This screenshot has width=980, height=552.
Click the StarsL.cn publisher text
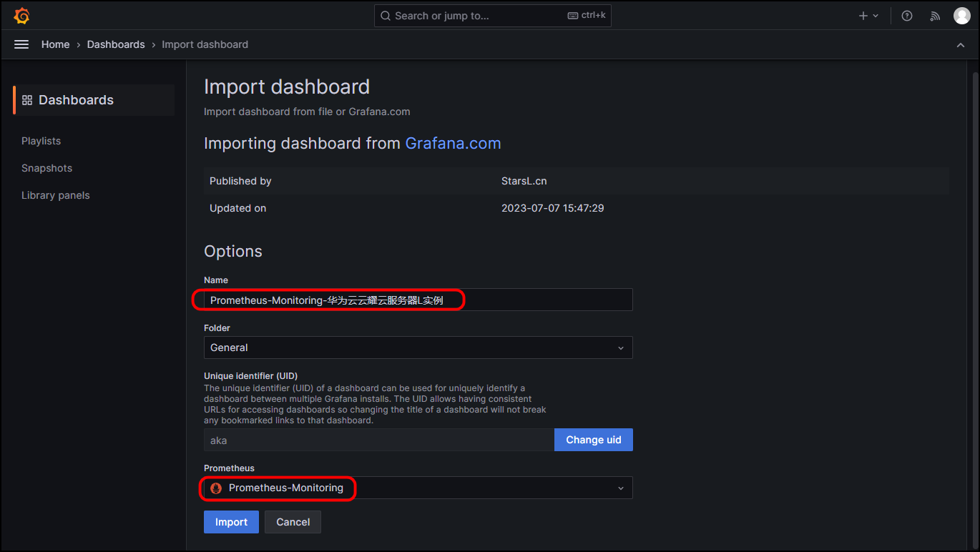click(524, 181)
